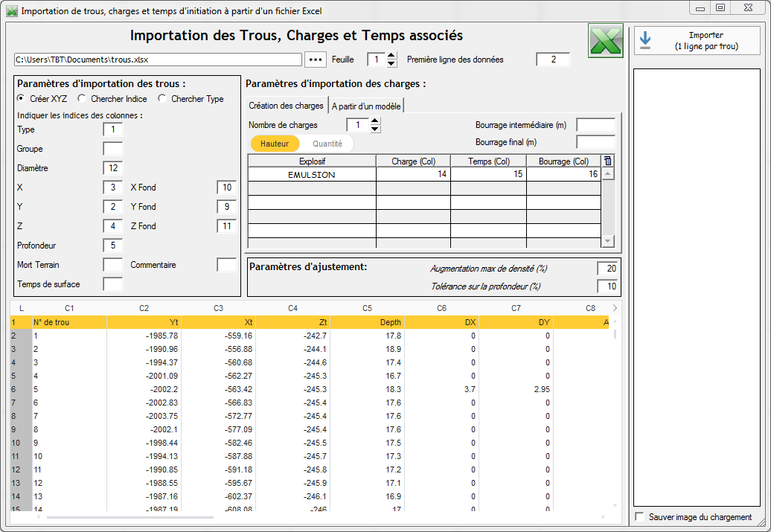Click Temps (Col) cell with value 15
The width and height of the screenshot is (771, 532).
pos(489,175)
